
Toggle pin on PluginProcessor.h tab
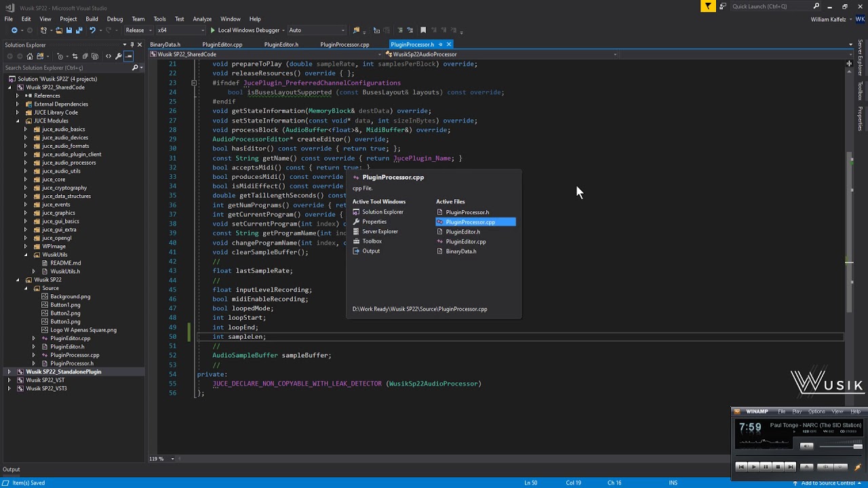[x=440, y=45]
